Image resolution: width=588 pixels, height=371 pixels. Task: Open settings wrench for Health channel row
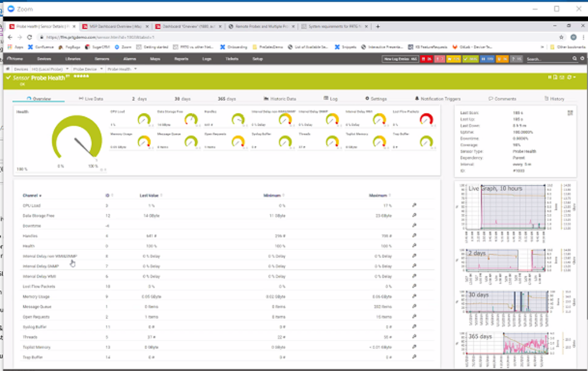tap(414, 246)
